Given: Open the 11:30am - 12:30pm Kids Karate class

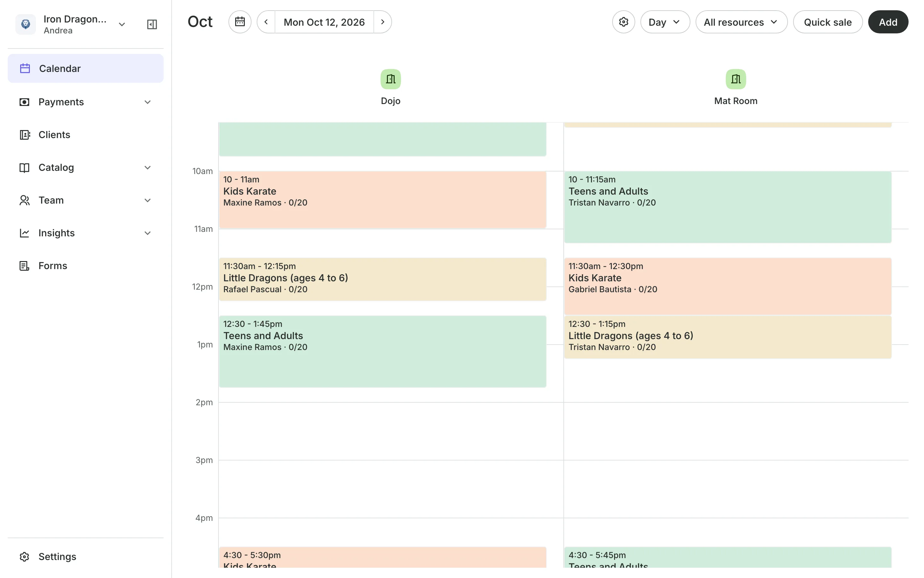Looking at the screenshot, I should 728,286.
